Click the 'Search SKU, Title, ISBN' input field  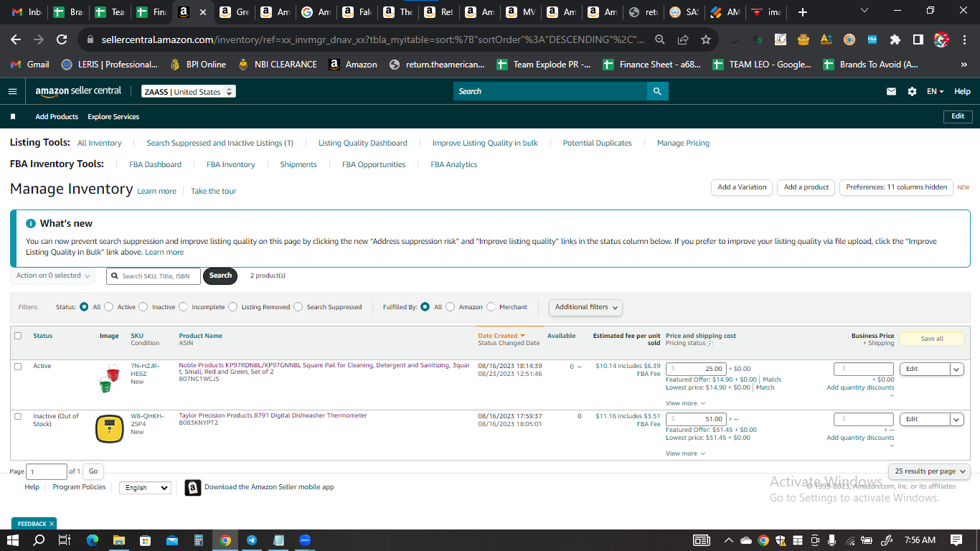[154, 276]
